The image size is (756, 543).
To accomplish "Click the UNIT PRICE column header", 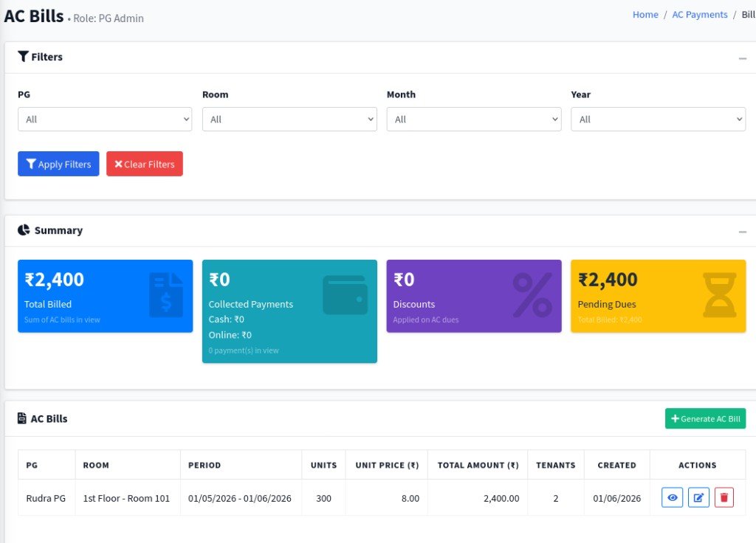I will click(387, 465).
